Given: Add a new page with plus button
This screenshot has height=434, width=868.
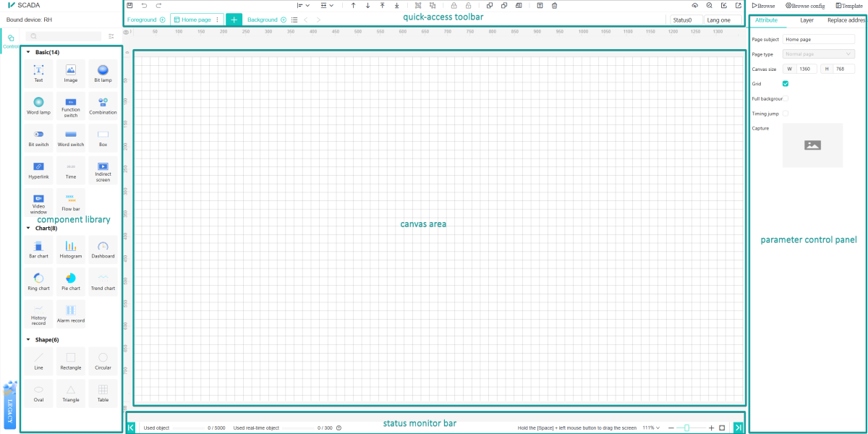Looking at the screenshot, I should [x=234, y=20].
